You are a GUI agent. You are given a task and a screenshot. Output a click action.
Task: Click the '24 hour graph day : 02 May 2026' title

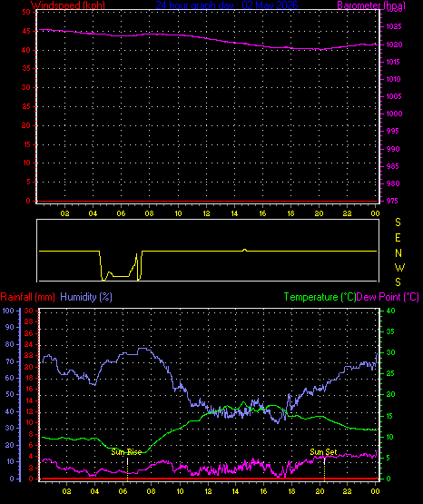(x=227, y=5)
